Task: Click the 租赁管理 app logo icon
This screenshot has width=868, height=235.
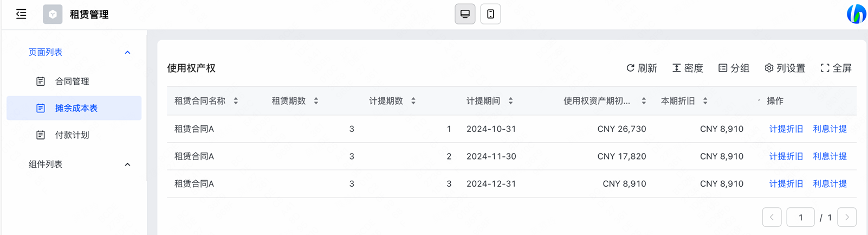Action: click(53, 14)
